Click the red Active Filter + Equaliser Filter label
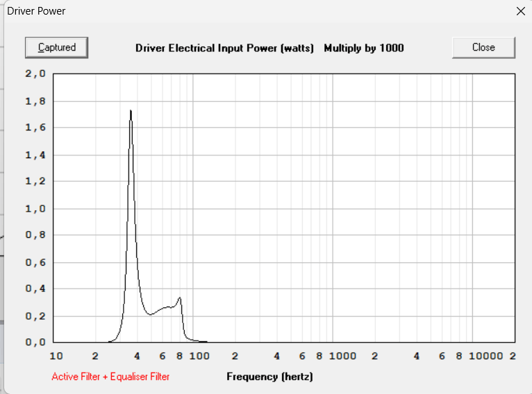 [x=110, y=377]
